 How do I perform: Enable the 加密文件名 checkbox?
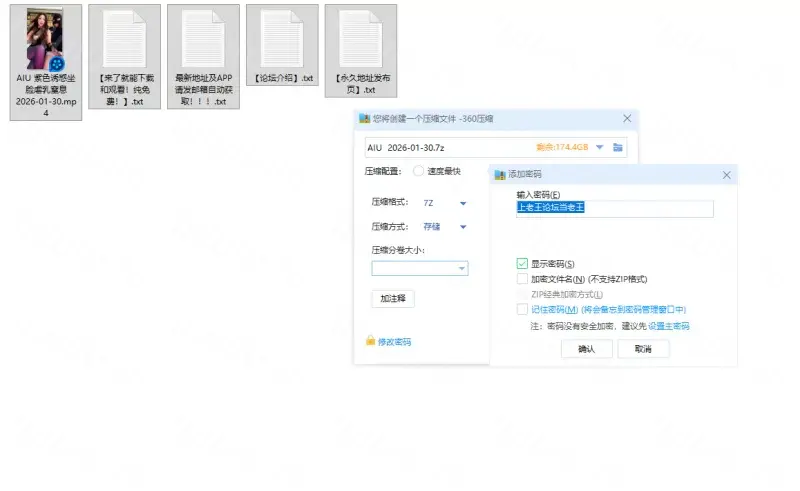point(522,279)
